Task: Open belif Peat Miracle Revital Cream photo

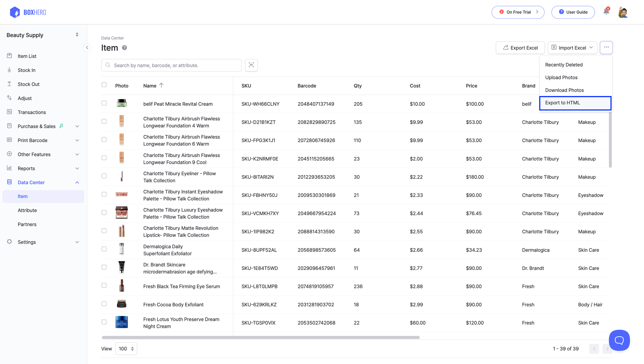Action: point(122,103)
